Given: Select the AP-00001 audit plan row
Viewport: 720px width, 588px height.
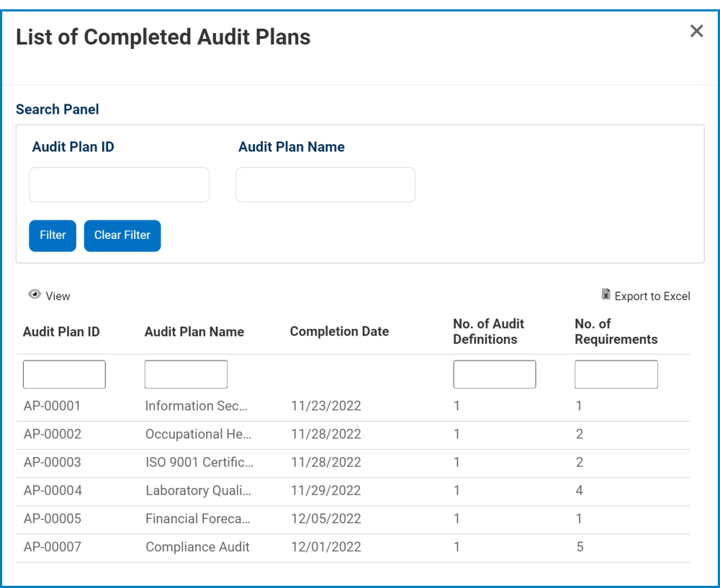Looking at the screenshot, I should 53,406.
